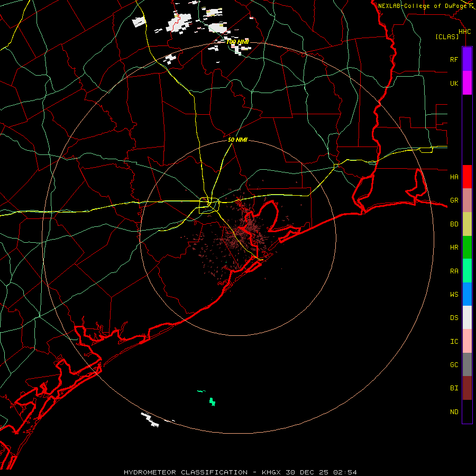The width and height of the screenshot is (476, 476).
Task: Click the IC pink legend swatch
Action: [x=467, y=341]
